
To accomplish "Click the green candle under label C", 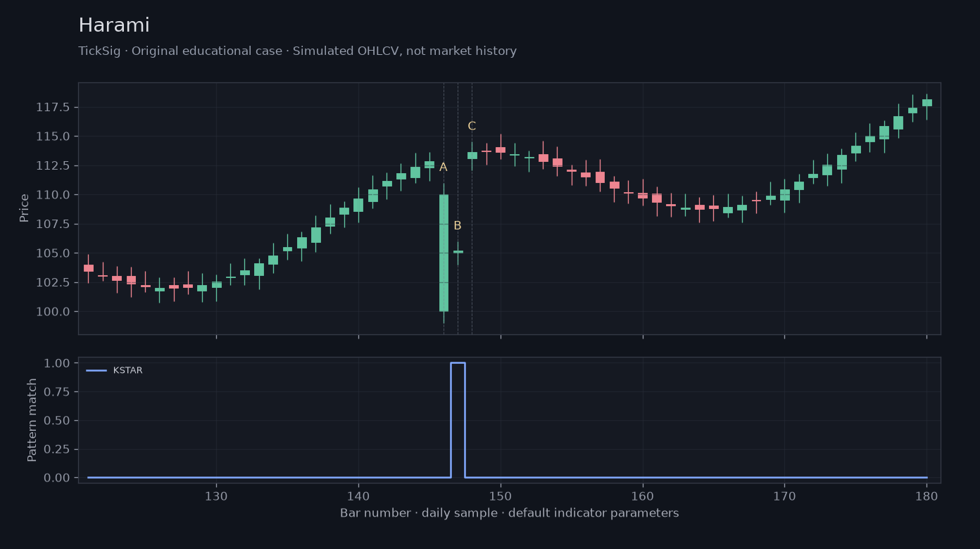I will [472, 156].
